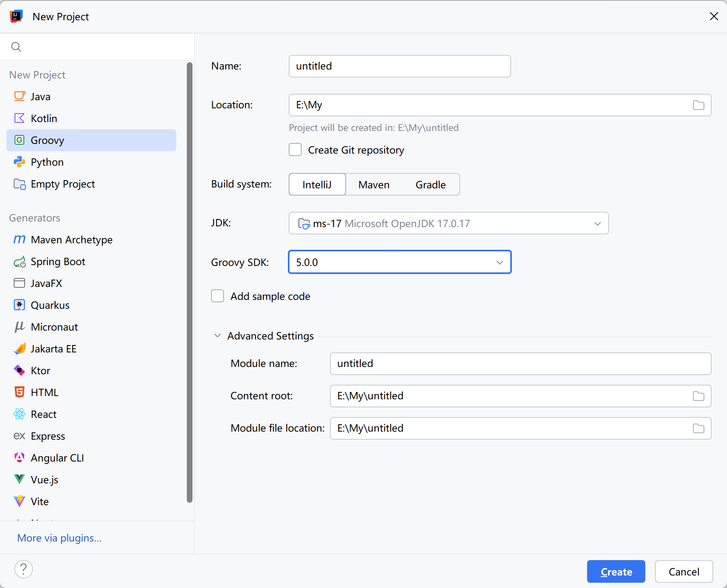Click the Kotlin project icon
The image size is (727, 588).
coord(19,118)
